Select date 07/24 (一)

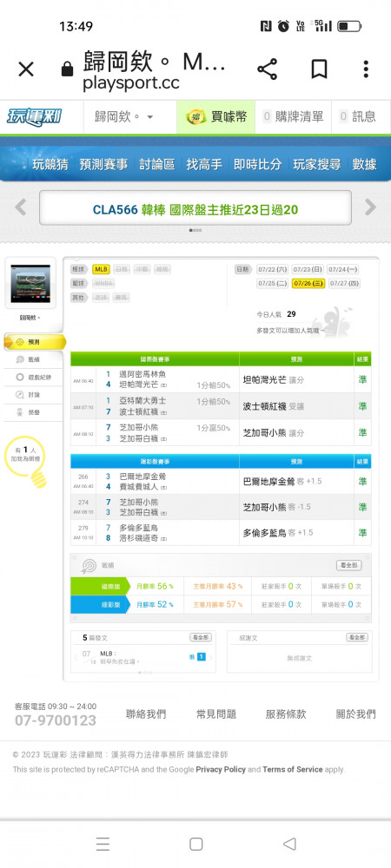343,269
